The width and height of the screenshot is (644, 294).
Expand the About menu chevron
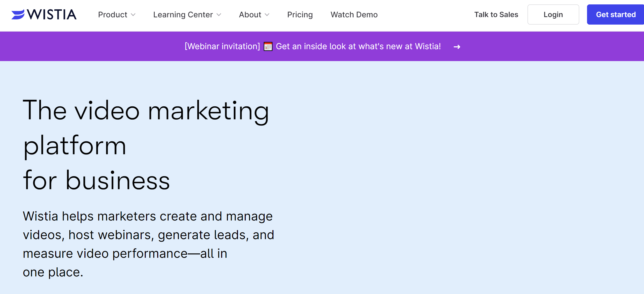click(x=267, y=15)
